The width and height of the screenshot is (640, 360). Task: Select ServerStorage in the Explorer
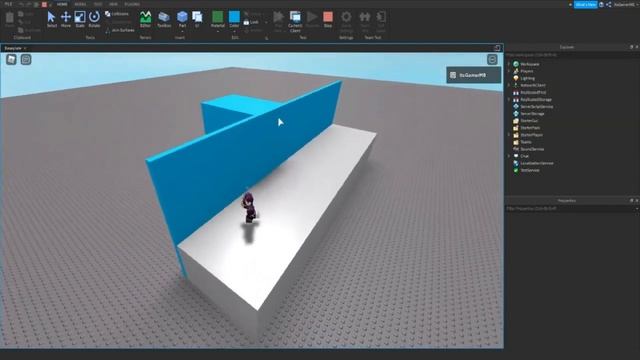tap(532, 114)
